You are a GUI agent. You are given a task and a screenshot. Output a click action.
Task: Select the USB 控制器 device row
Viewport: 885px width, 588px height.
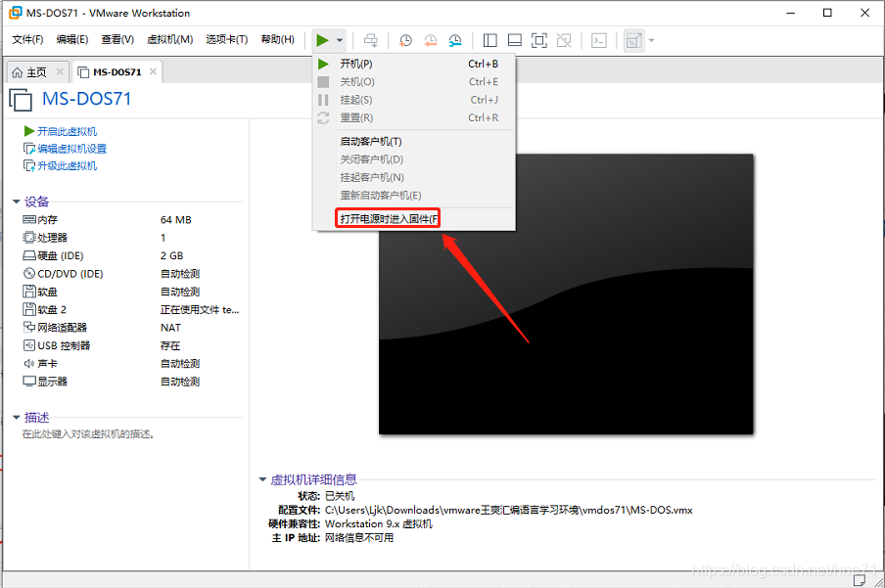(131, 346)
